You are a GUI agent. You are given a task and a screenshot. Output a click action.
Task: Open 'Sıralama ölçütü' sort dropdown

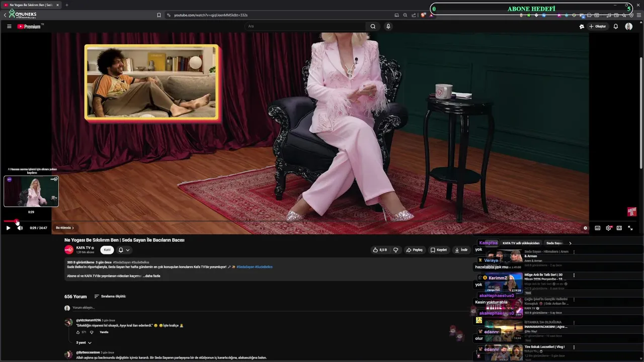pyautogui.click(x=110, y=297)
